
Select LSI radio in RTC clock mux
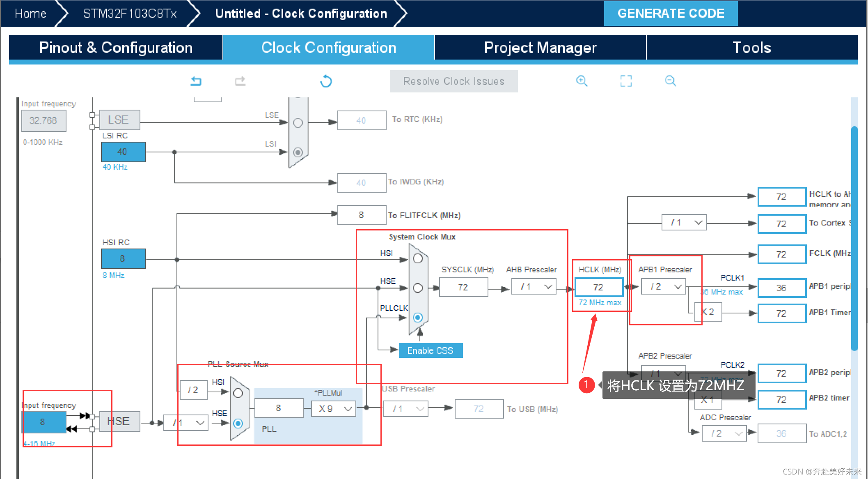pyautogui.click(x=298, y=152)
